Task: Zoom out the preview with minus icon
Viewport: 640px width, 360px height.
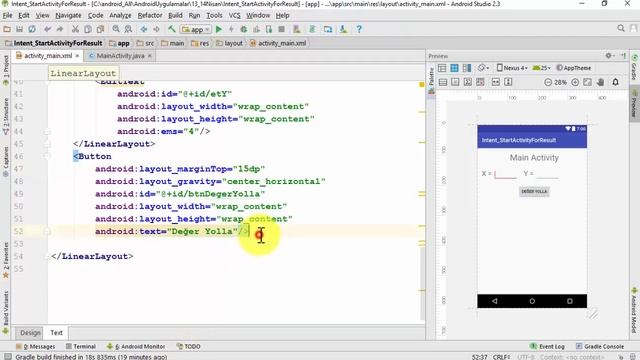Action: 548,82
